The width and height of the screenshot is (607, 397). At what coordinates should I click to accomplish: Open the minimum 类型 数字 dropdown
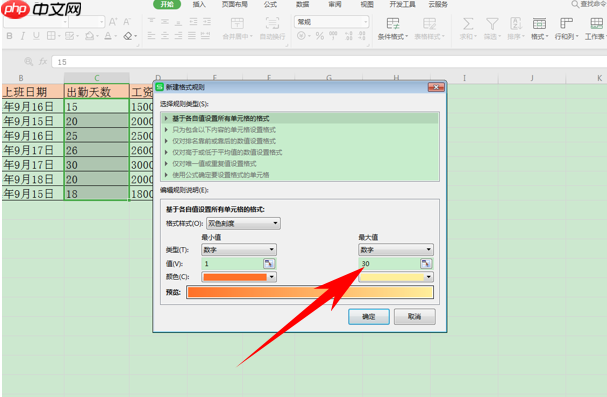(239, 250)
